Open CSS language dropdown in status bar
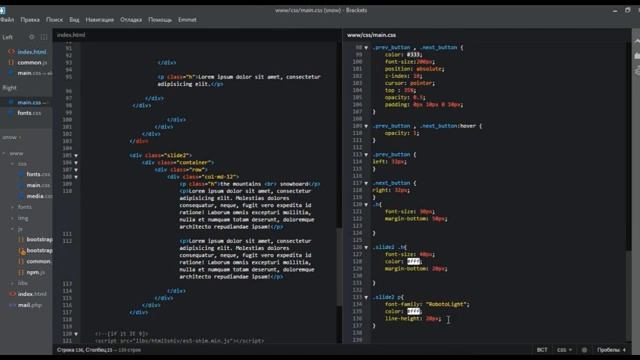This screenshot has width=640, height=360. [x=564, y=350]
